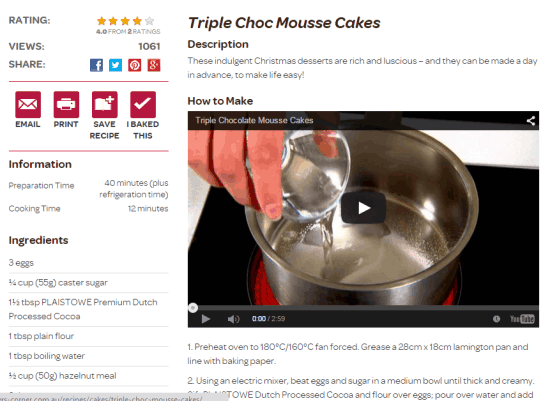Print the recipe with printer icon
This screenshot has height=401, width=550.
pyautogui.click(x=66, y=104)
